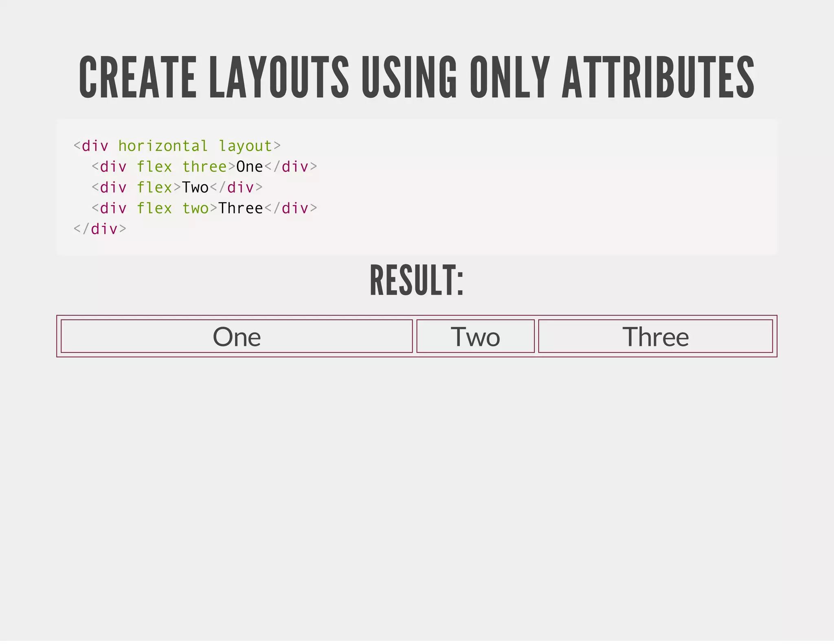
Task: Click 'three' attribute in code
Action: click(204, 166)
